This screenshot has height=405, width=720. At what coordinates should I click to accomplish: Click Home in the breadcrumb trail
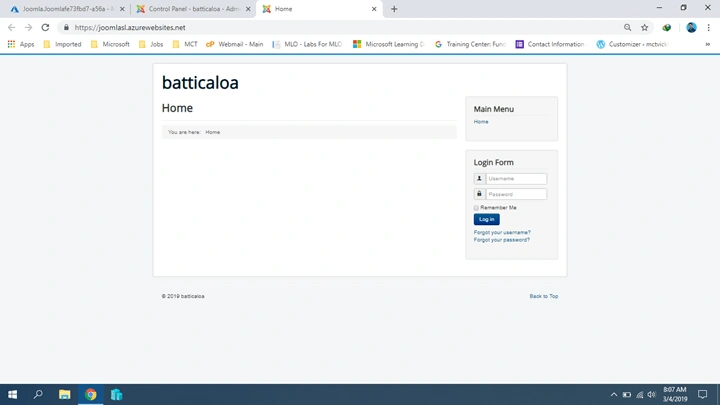pos(212,132)
